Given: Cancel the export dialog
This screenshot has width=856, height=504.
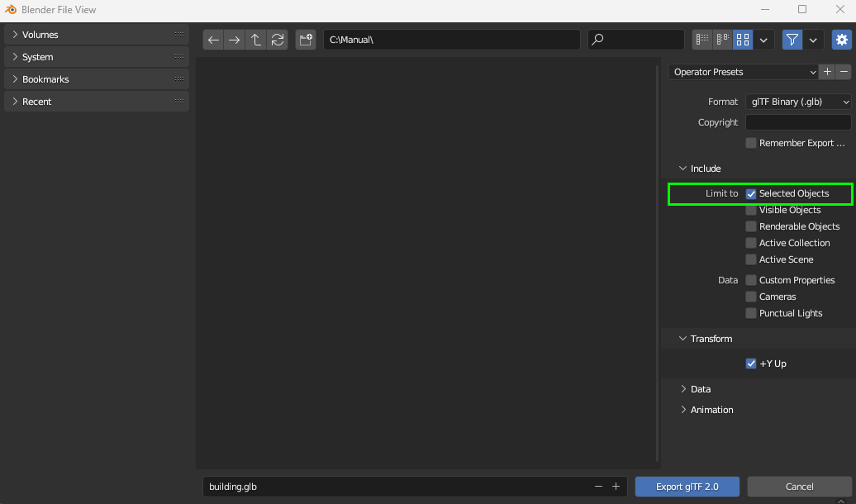Looking at the screenshot, I should pos(798,487).
